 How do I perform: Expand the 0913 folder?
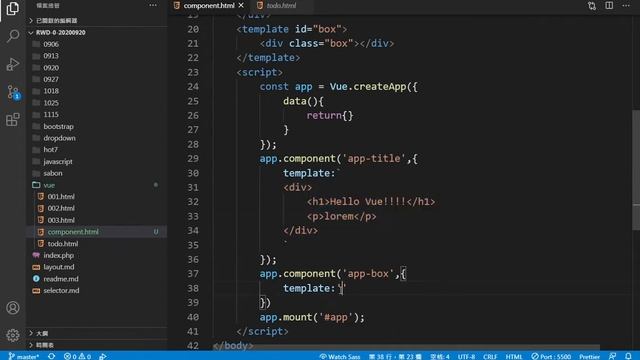point(97,56)
